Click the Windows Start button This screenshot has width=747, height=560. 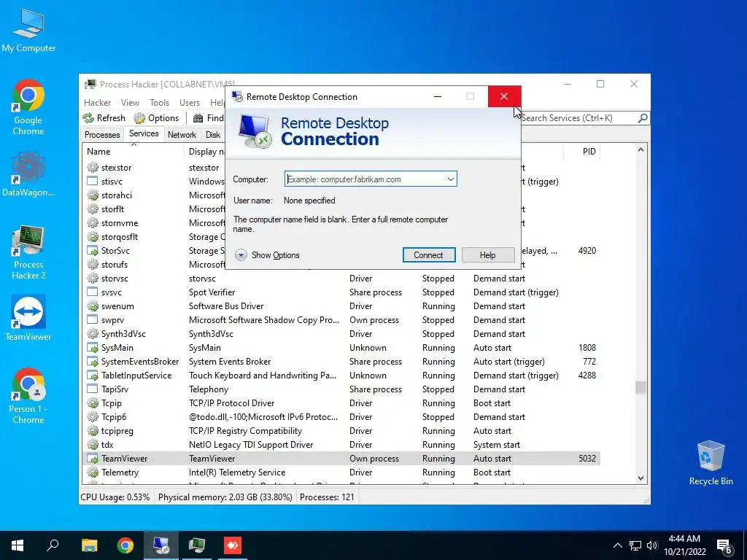18,545
